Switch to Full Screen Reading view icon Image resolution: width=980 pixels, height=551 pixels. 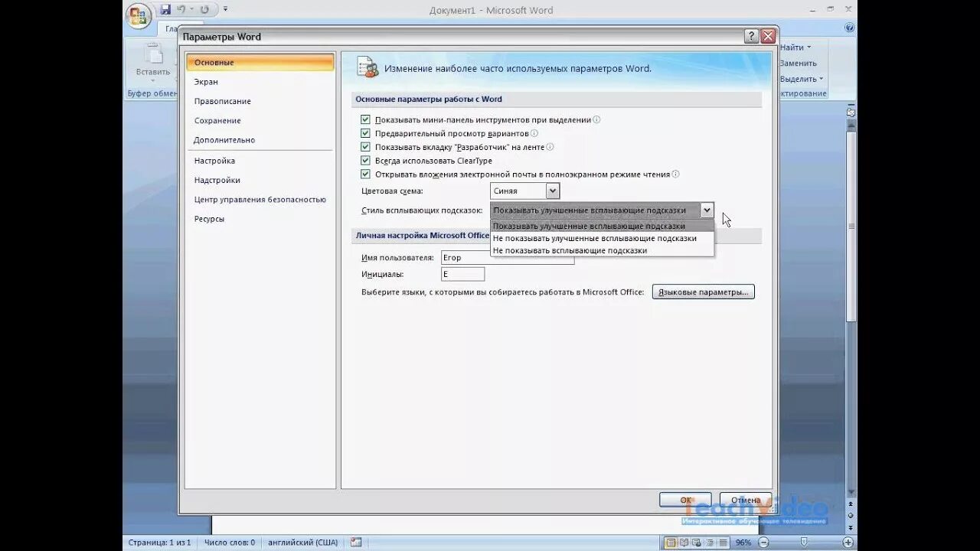(684, 543)
